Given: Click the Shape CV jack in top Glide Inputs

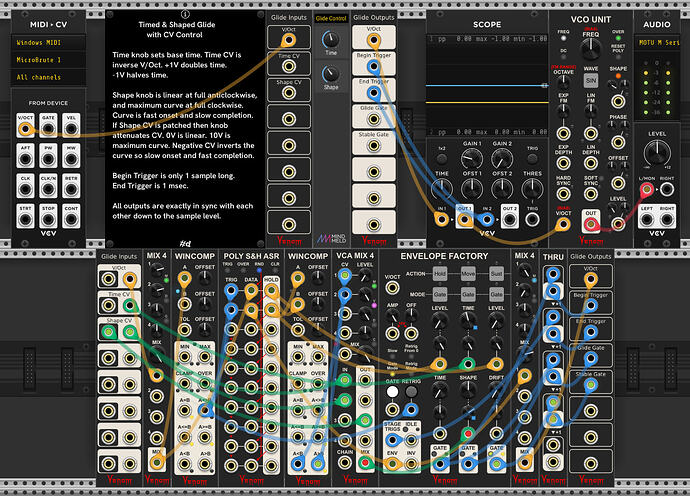Looking at the screenshot, I should click(289, 93).
